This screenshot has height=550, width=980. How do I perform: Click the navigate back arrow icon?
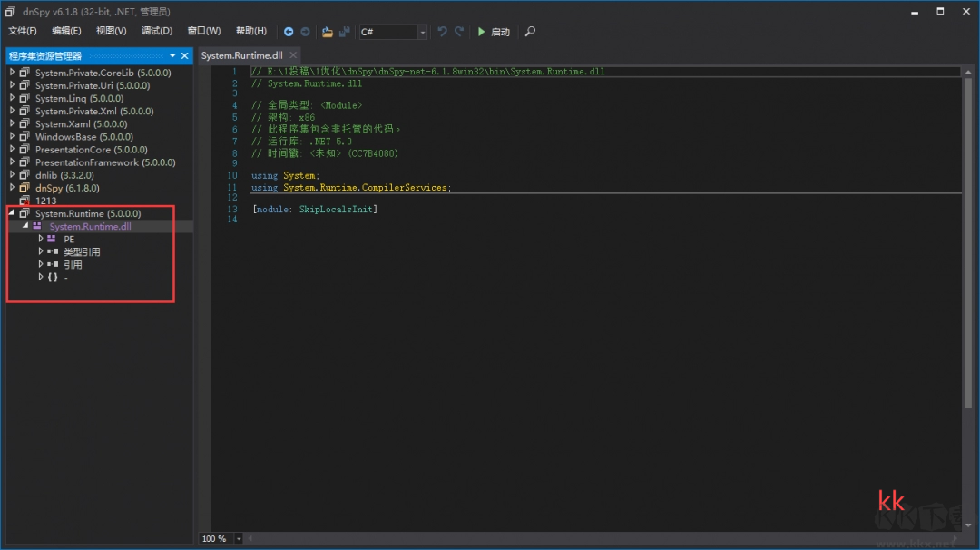point(289,32)
